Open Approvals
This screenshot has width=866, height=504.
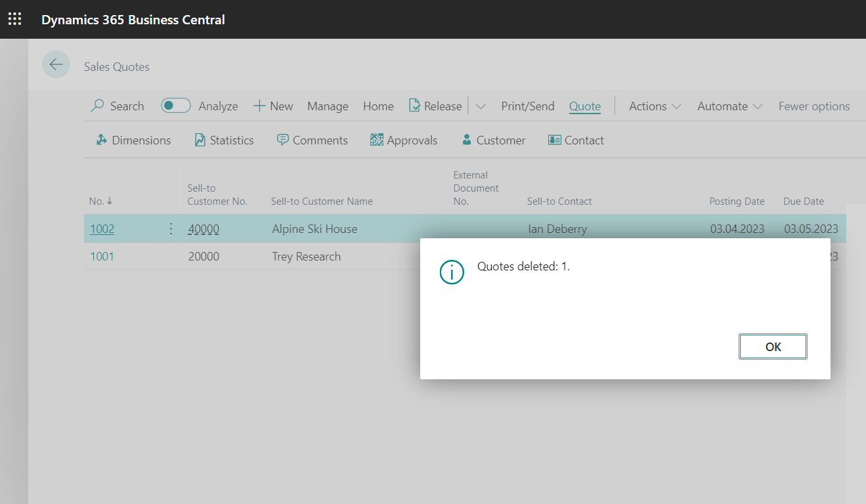point(404,140)
